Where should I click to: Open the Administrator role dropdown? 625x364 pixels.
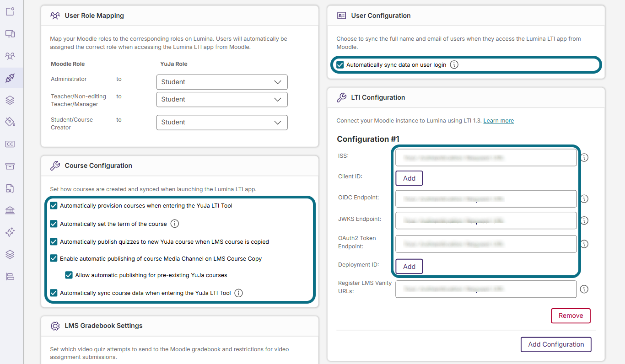tap(222, 82)
